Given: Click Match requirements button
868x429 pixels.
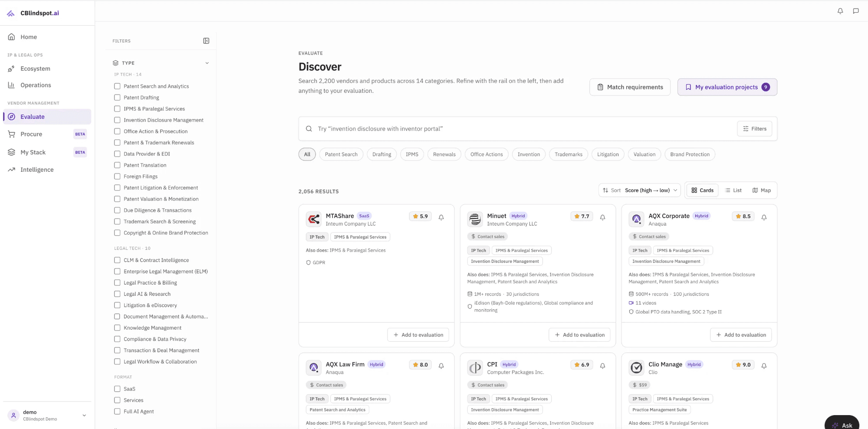Looking at the screenshot, I should point(630,87).
